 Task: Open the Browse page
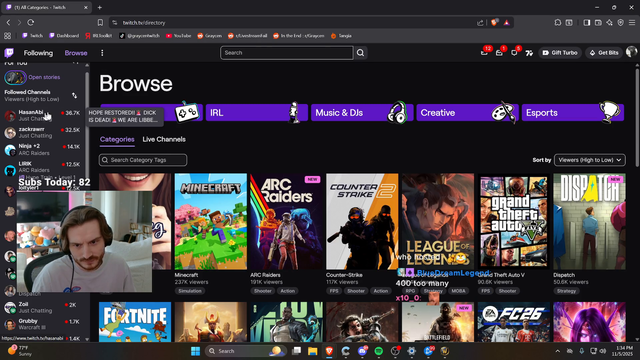tap(76, 53)
